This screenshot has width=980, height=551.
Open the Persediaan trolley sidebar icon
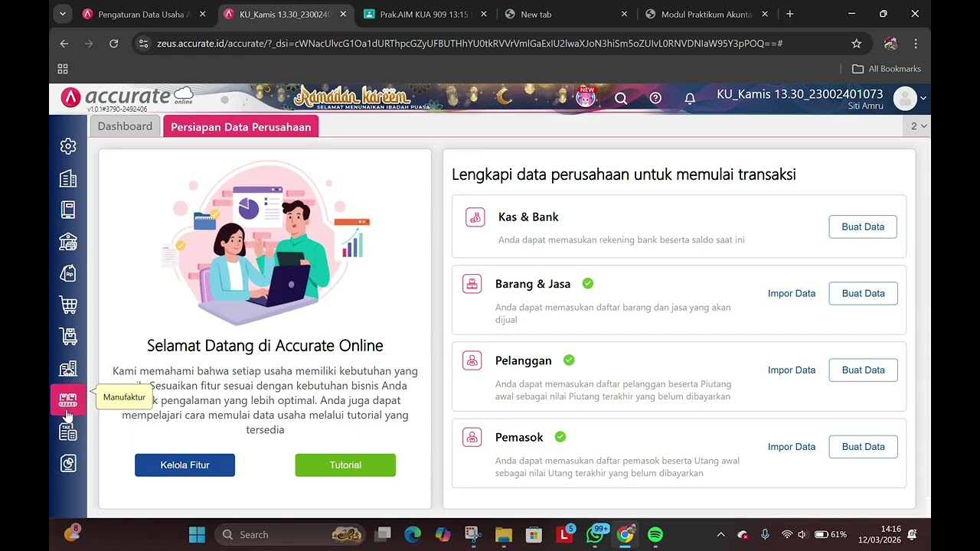(x=68, y=337)
